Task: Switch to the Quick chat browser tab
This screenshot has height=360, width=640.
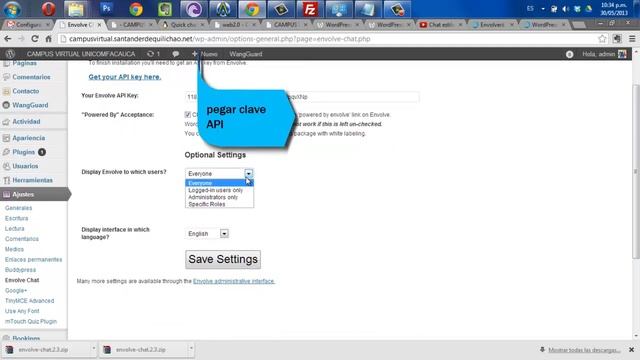Action: [x=182, y=25]
